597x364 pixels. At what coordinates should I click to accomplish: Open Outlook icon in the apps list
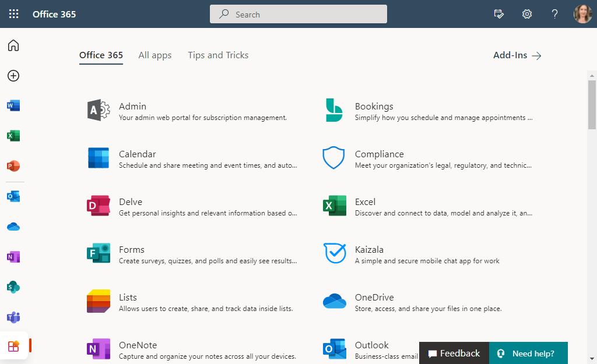334,349
